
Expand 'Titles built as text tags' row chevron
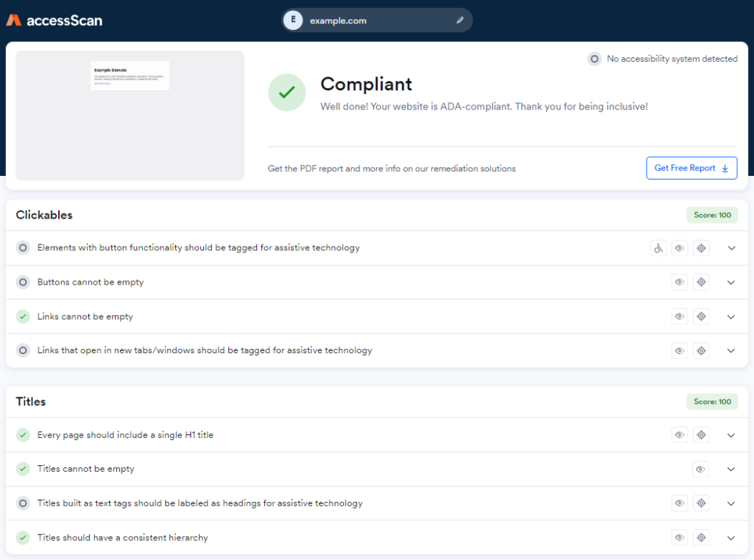point(731,503)
